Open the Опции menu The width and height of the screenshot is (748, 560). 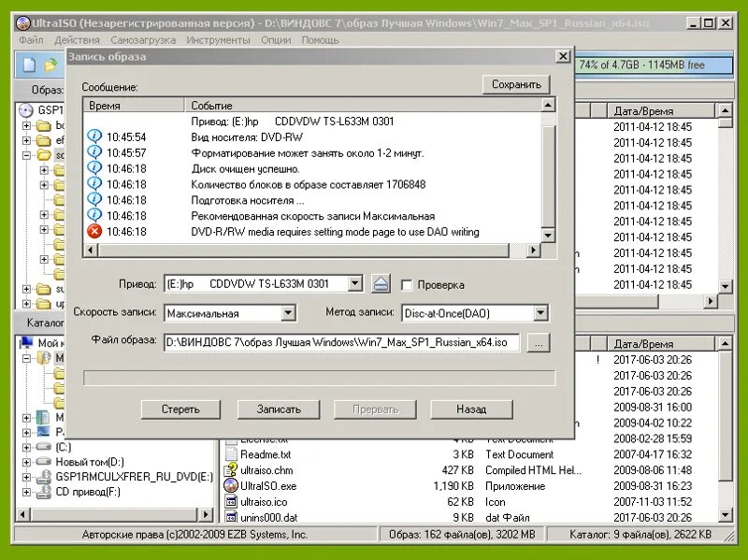pyautogui.click(x=276, y=40)
